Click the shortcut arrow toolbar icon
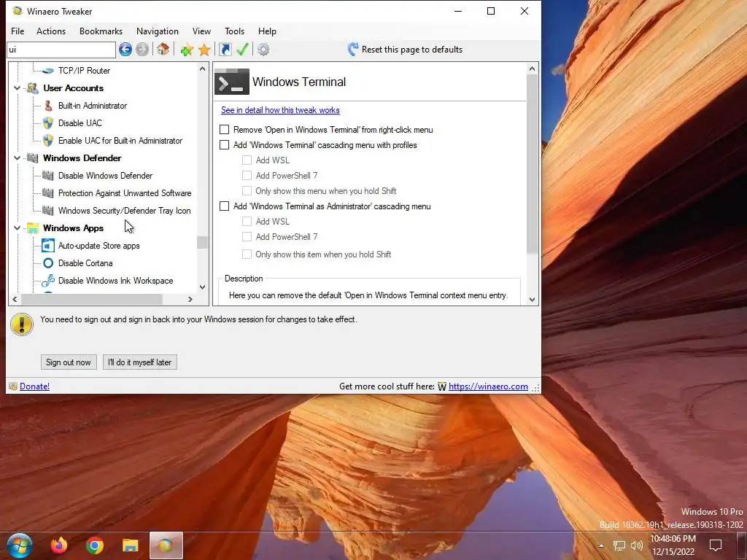747x560 pixels. (x=225, y=49)
